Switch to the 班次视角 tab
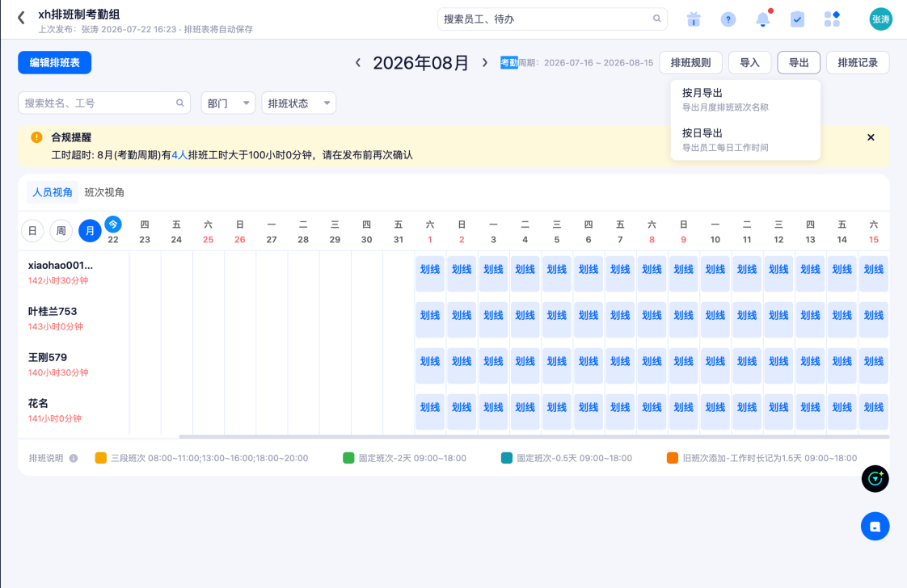This screenshot has width=907, height=588. [104, 192]
